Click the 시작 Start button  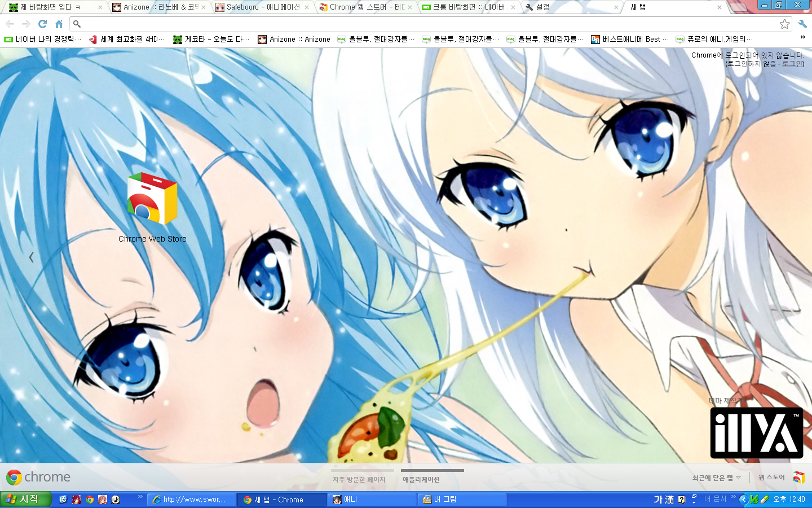(x=25, y=500)
